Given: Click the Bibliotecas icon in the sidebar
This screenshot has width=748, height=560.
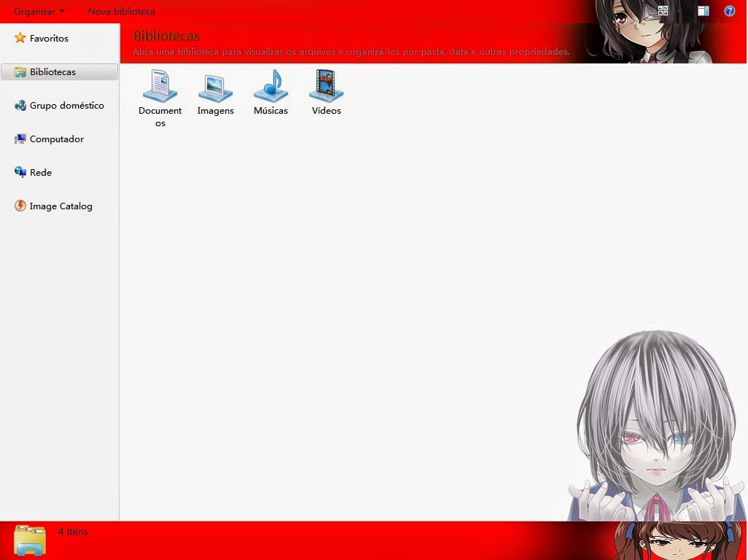Looking at the screenshot, I should point(20,71).
